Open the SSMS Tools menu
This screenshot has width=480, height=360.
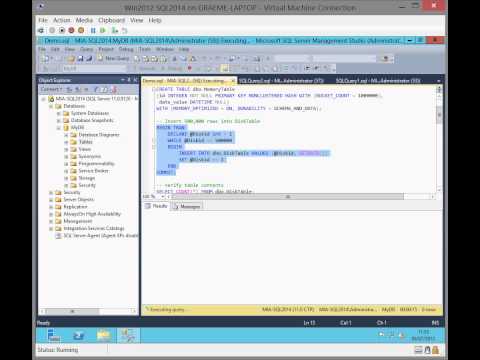click(145, 49)
